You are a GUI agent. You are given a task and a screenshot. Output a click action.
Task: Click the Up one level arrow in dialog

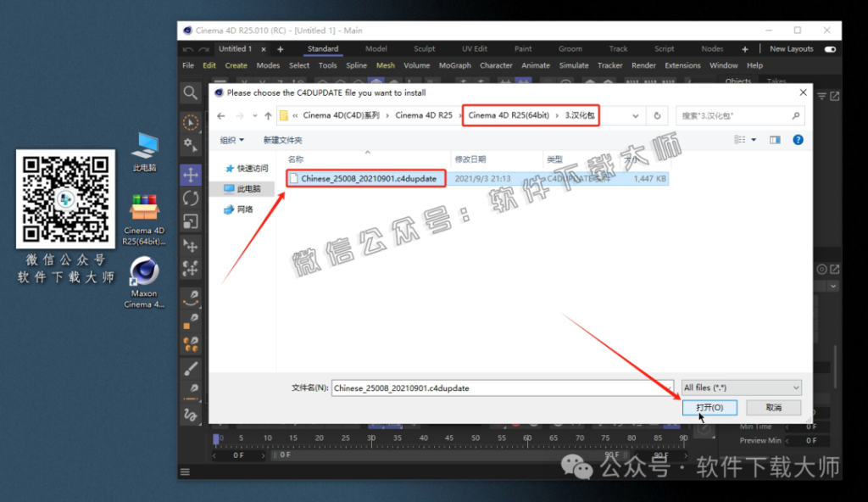tap(268, 115)
